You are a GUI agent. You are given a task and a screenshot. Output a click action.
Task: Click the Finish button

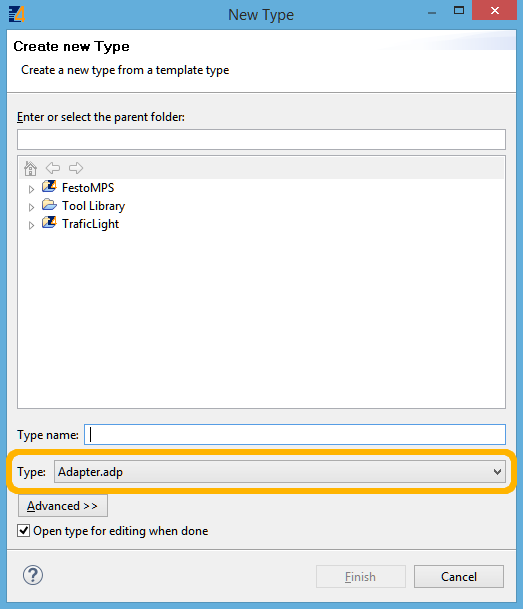361,577
